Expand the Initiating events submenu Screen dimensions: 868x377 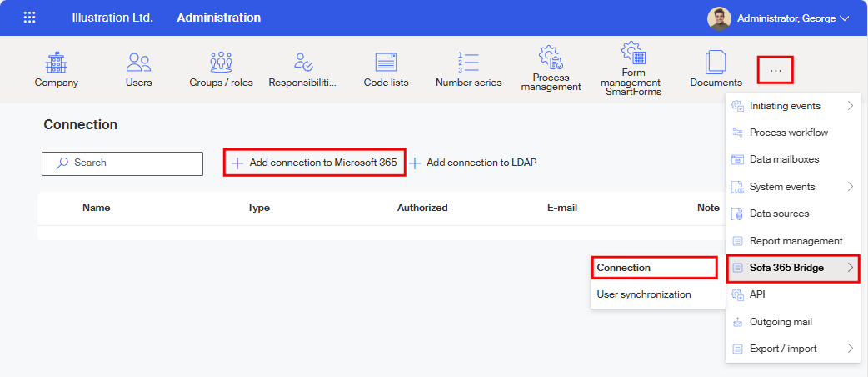[x=792, y=106]
